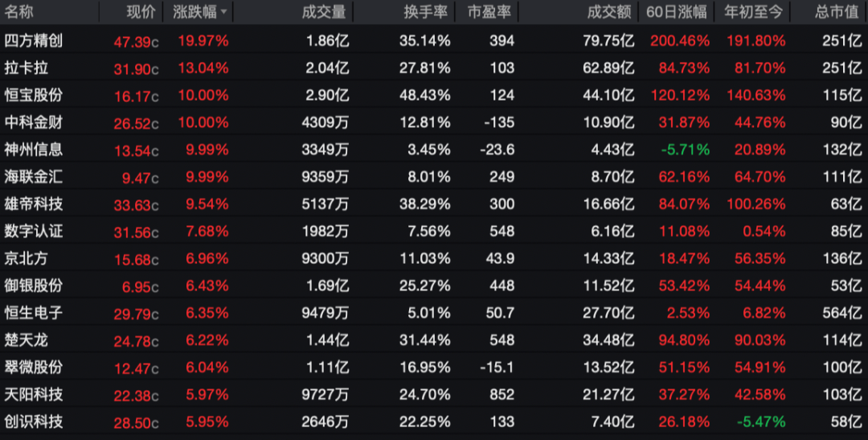Select the 拉卡拉 stock name

pos(27,68)
